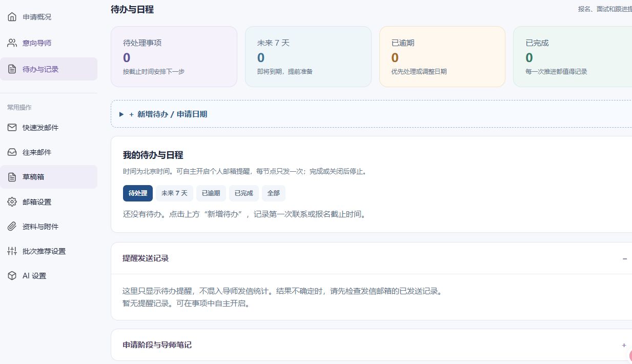Click the document icon beside 待办与记录
This screenshot has height=364, width=632.
(x=12, y=69)
